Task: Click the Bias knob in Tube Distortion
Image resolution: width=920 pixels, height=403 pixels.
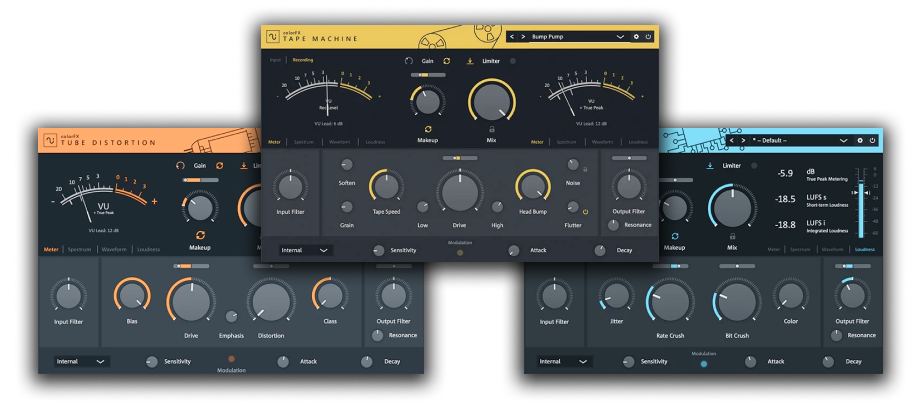Action: [132, 295]
